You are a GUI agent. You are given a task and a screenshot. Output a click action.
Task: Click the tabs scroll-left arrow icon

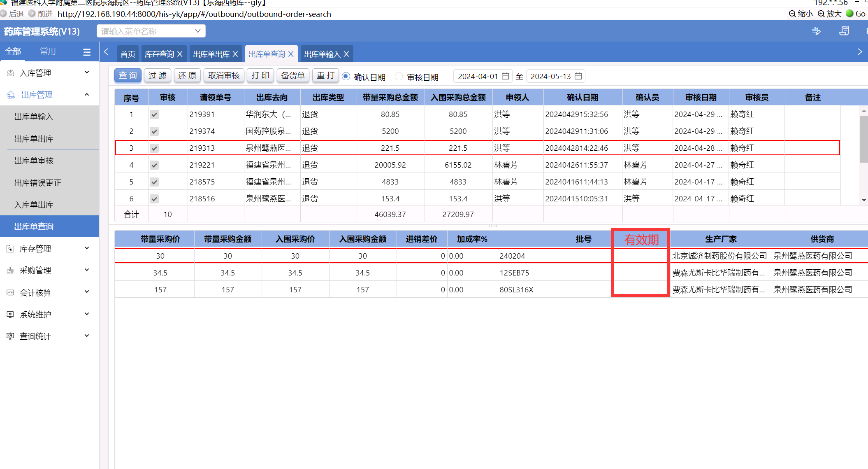click(106, 52)
